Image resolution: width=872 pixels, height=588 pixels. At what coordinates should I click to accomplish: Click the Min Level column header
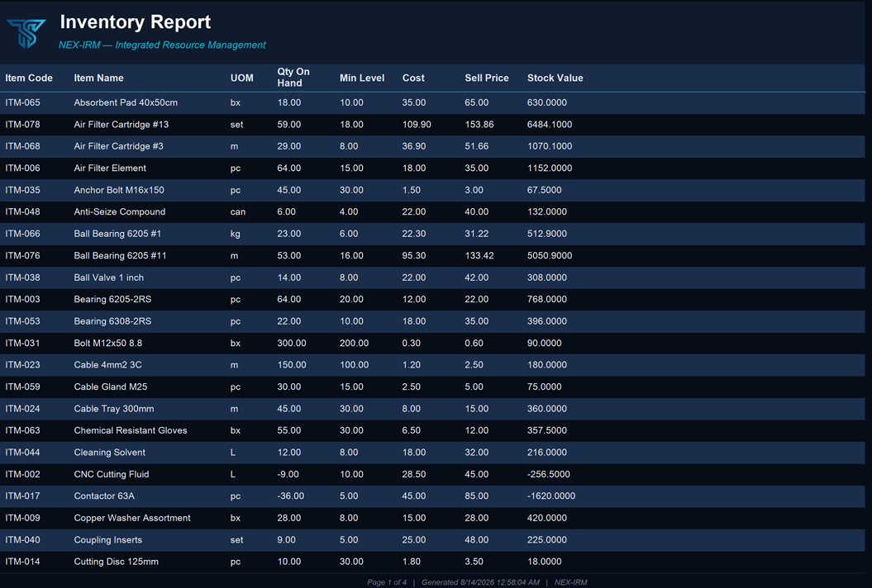tap(361, 78)
